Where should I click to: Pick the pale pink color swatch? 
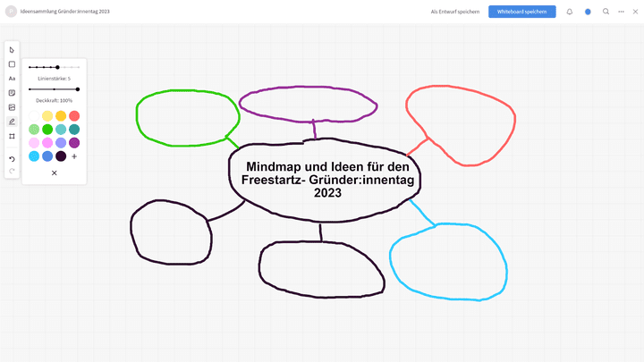pyautogui.click(x=34, y=143)
